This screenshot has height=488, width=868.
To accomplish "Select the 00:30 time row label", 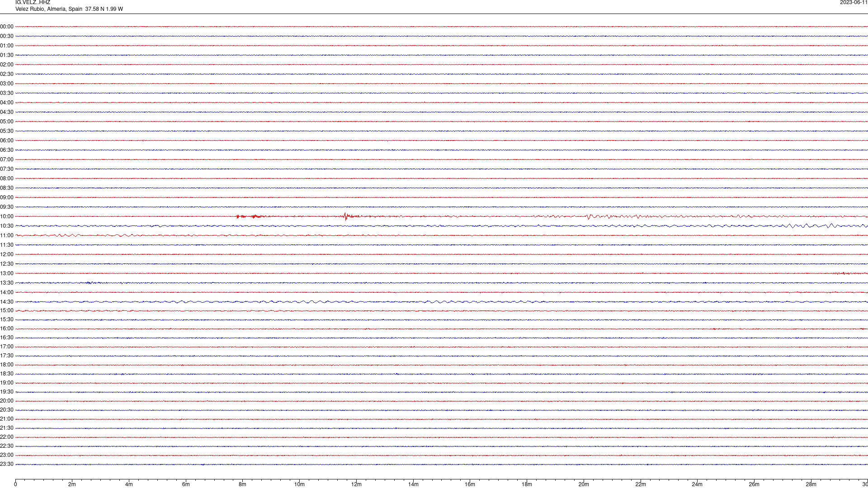I will [7, 36].
